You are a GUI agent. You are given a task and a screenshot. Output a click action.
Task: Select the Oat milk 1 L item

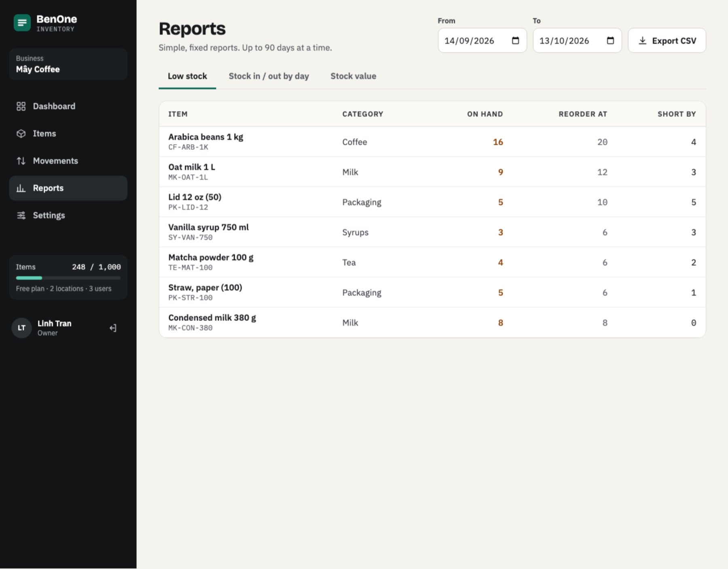pos(192,167)
